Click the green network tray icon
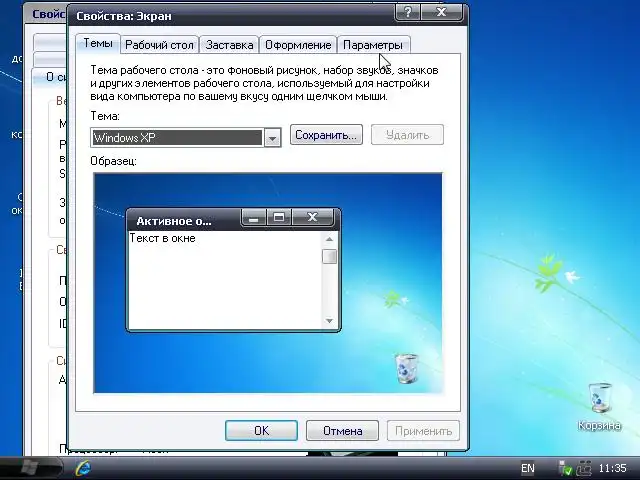 point(565,468)
